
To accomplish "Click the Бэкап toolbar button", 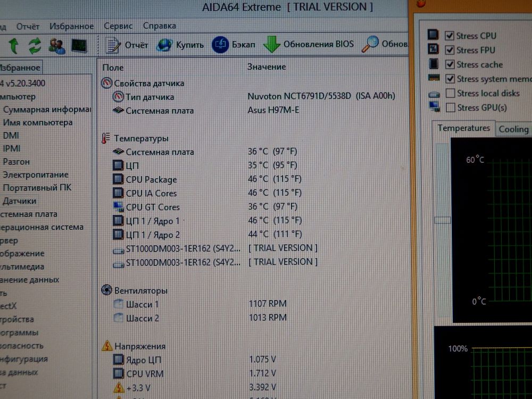I will coord(234,45).
